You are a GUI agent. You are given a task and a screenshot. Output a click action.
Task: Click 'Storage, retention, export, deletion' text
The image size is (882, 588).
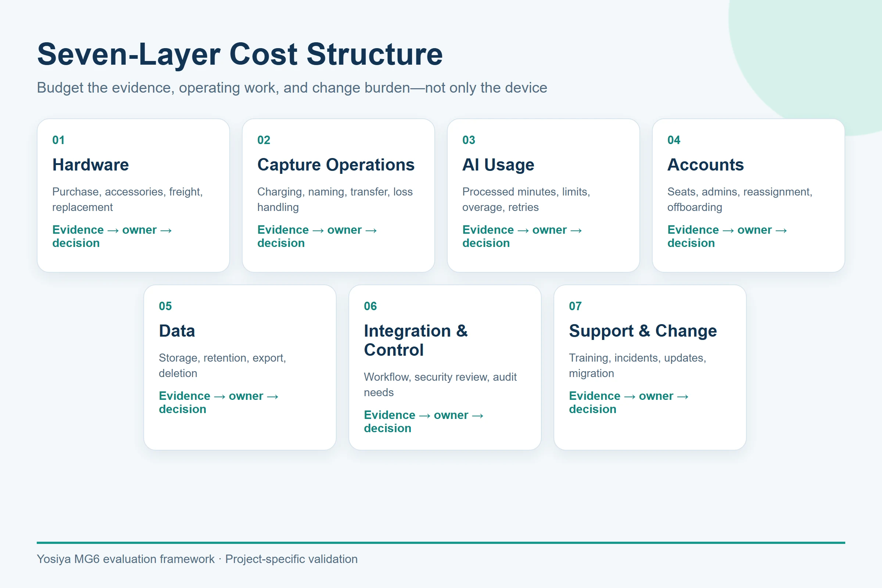222,365
